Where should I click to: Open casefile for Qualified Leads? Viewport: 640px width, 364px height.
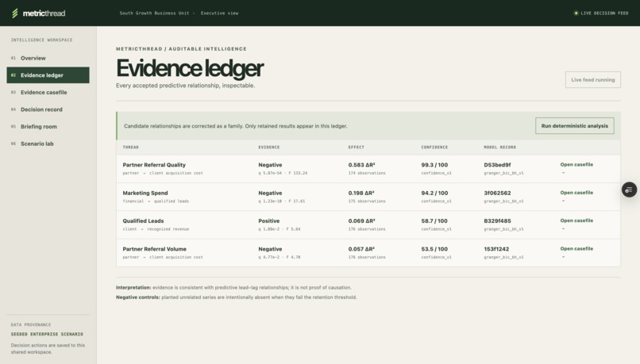click(x=576, y=220)
